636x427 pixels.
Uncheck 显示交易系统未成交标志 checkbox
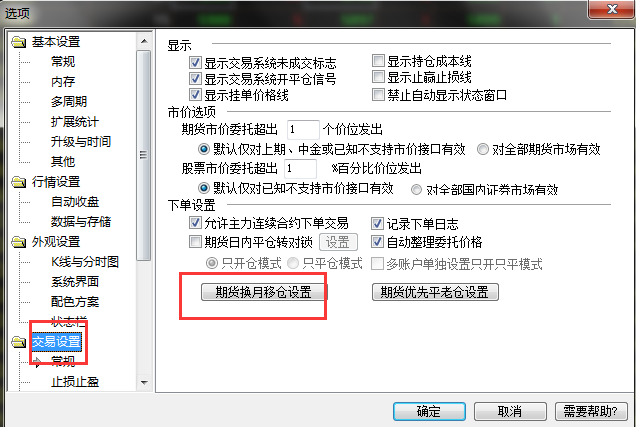point(195,62)
